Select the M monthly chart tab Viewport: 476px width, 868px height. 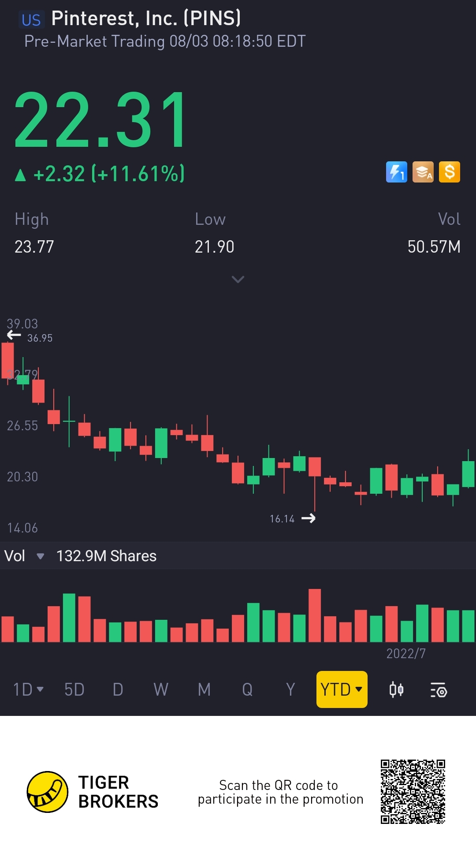pos(204,689)
